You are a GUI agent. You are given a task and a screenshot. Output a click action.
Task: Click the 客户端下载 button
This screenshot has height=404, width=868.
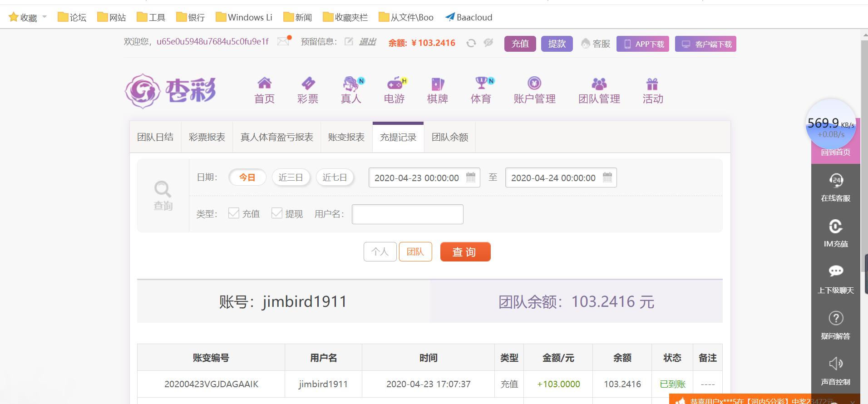pos(705,44)
